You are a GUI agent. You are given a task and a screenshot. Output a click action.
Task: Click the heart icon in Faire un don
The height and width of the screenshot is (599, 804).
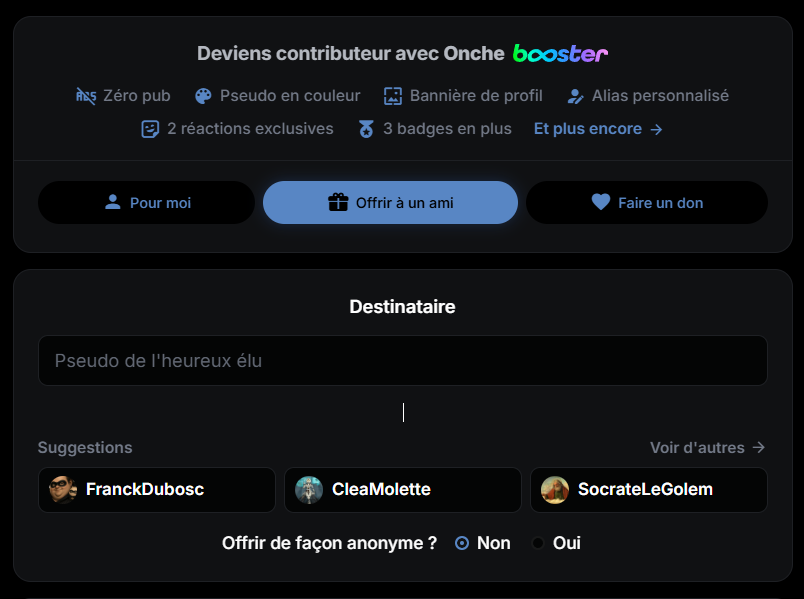pos(600,202)
